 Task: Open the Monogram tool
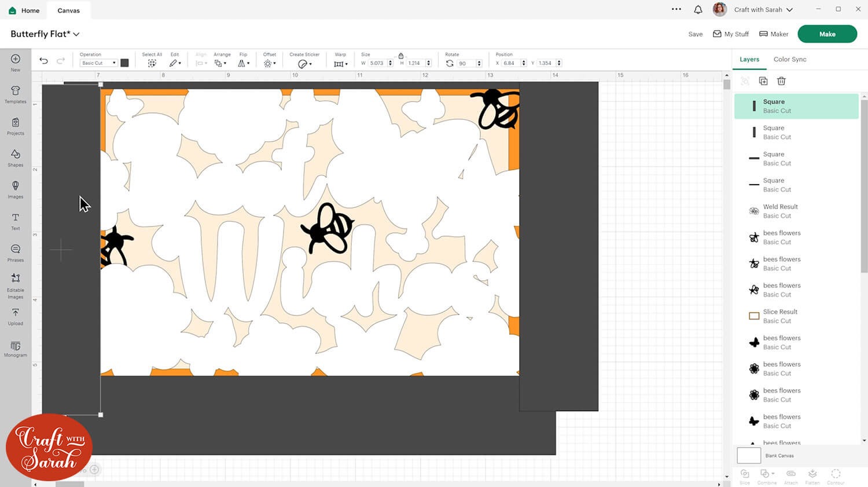(16, 348)
